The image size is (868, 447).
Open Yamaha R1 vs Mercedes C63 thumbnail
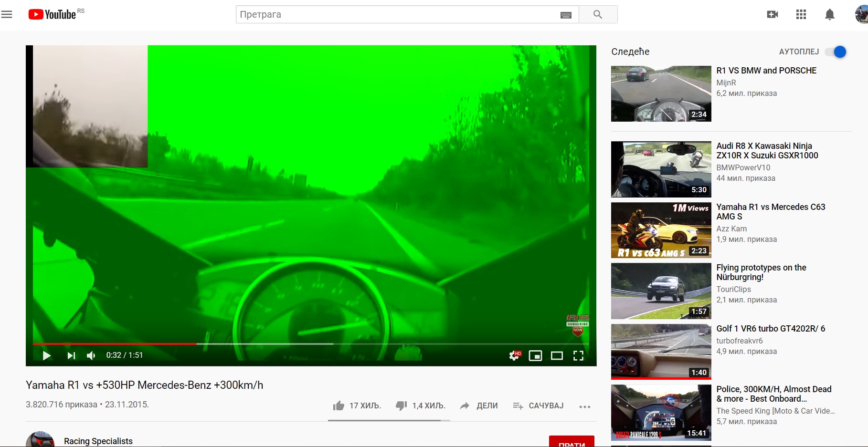(x=661, y=230)
